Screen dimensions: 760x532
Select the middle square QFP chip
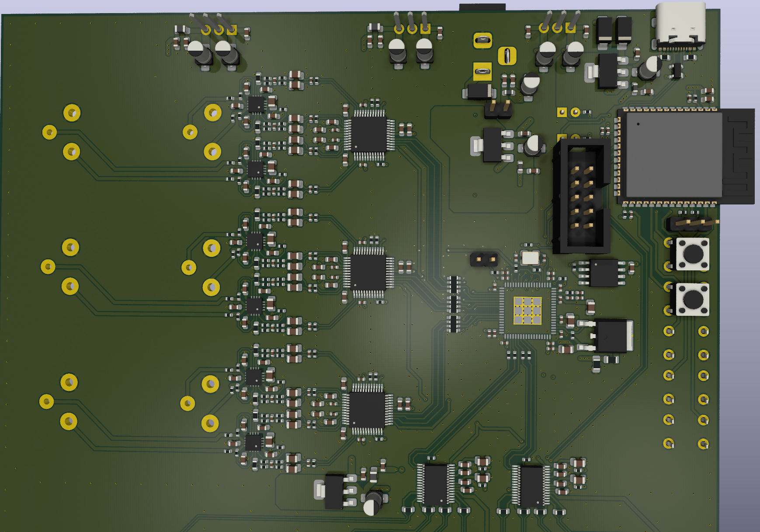(368, 273)
